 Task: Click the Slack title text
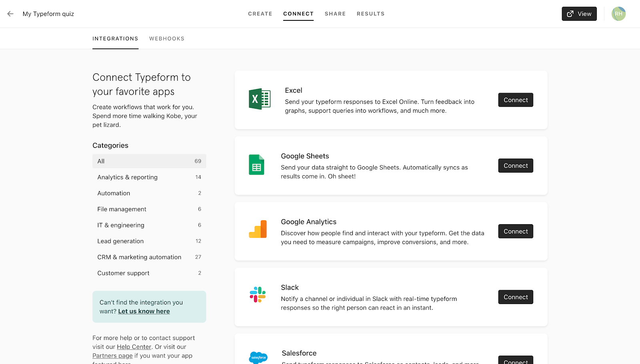pyautogui.click(x=290, y=287)
